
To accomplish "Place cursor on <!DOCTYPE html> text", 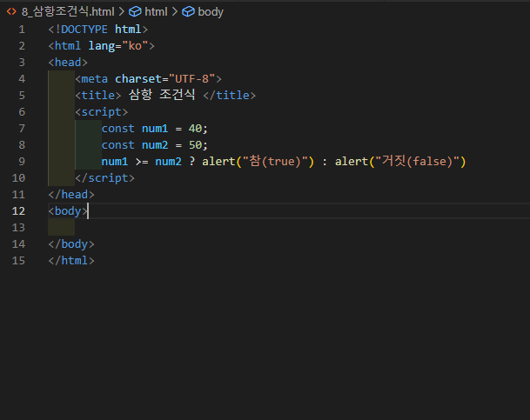I will point(97,30).
